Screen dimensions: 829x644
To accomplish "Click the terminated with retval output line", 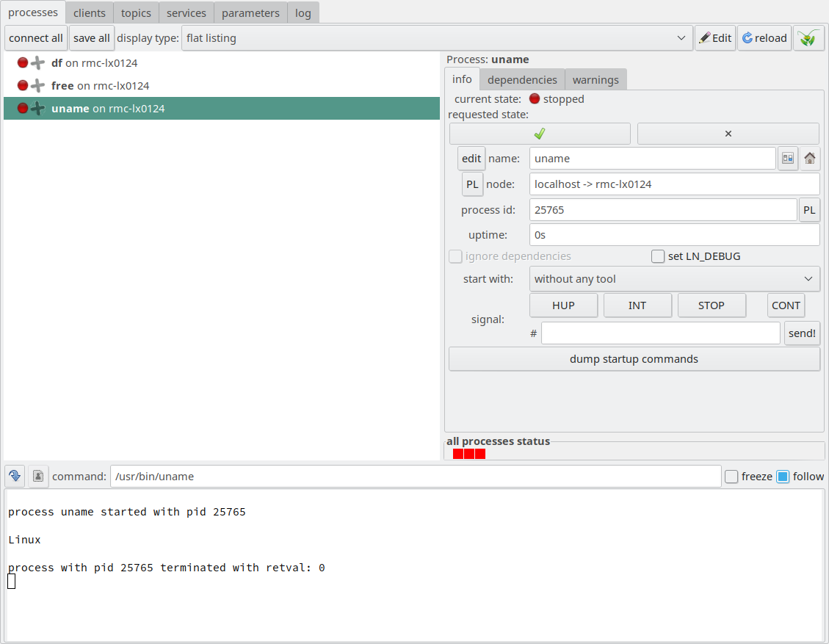I will pyautogui.click(x=167, y=568).
